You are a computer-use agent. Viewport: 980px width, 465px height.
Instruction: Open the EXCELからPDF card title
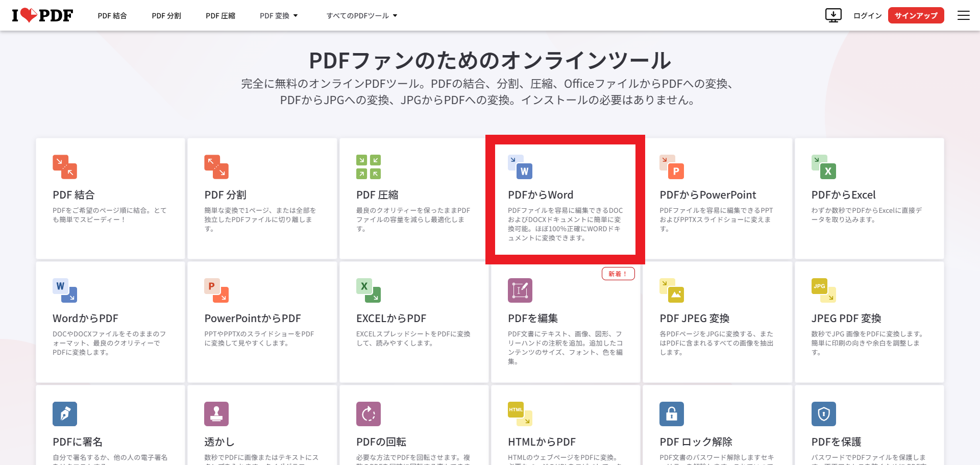click(391, 319)
